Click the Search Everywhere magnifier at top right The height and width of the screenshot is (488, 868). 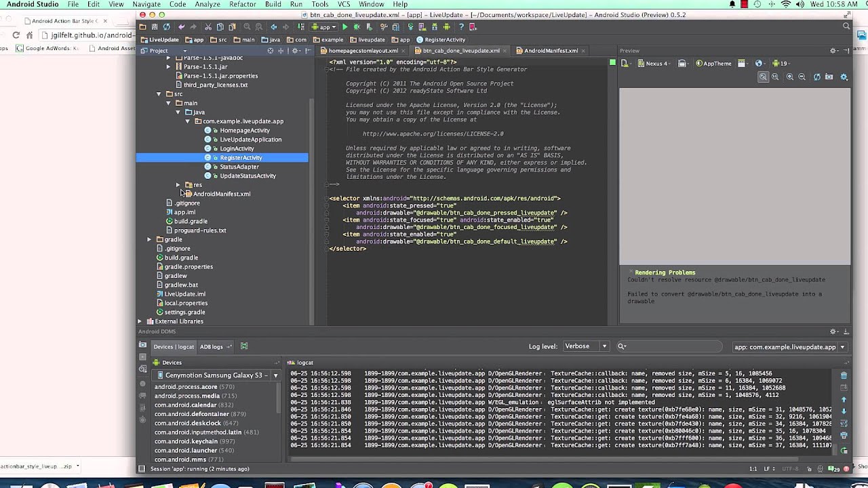846,26
